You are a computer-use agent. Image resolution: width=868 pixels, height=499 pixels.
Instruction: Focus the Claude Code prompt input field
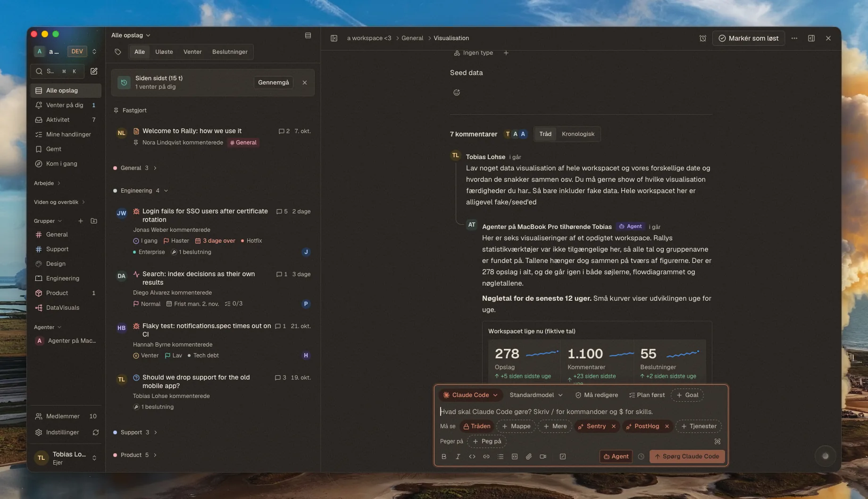[x=581, y=412]
